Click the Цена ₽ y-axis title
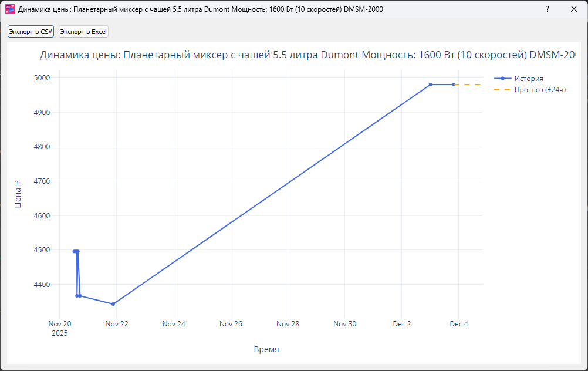The height and width of the screenshot is (371, 588). (x=18, y=194)
